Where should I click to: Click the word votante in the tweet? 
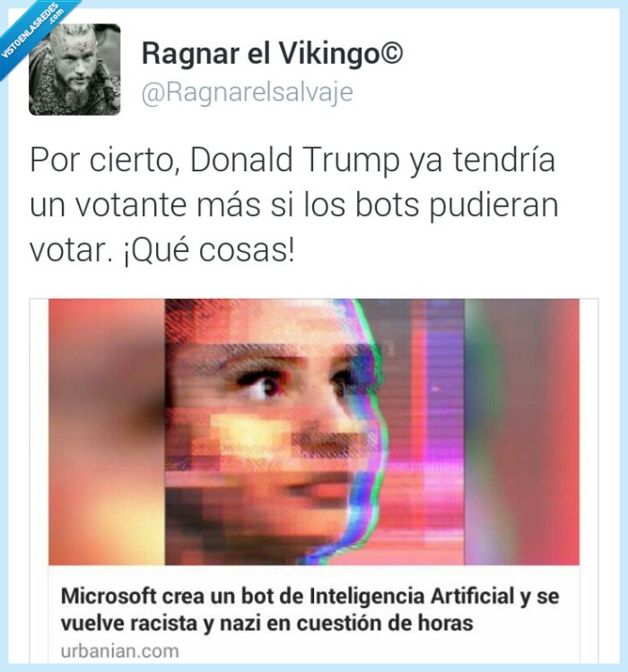131,205
